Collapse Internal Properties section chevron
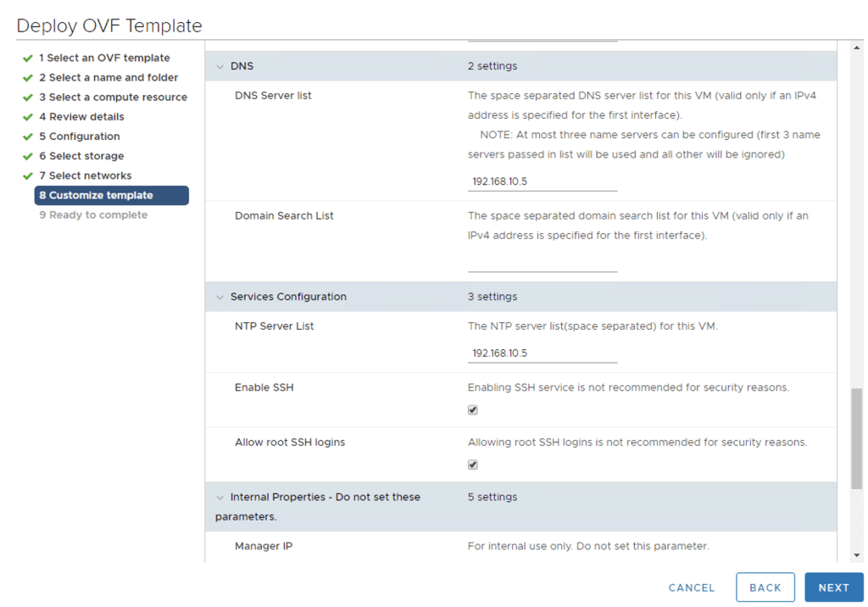This screenshot has width=868, height=607. click(x=220, y=498)
